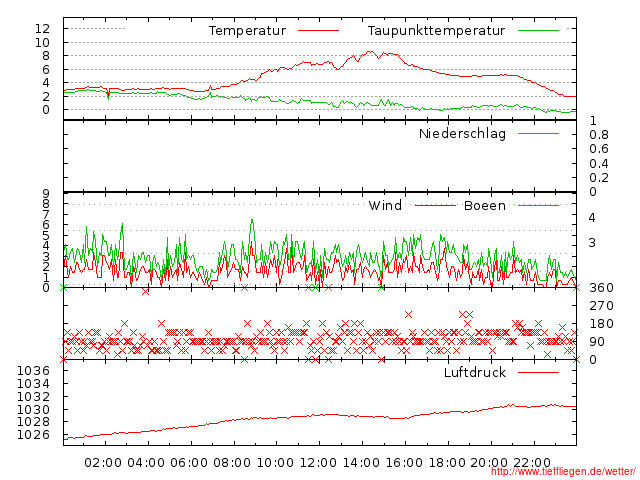Click the 0.8 precipitation axis value
The width and height of the screenshot is (640, 480).
(x=599, y=135)
